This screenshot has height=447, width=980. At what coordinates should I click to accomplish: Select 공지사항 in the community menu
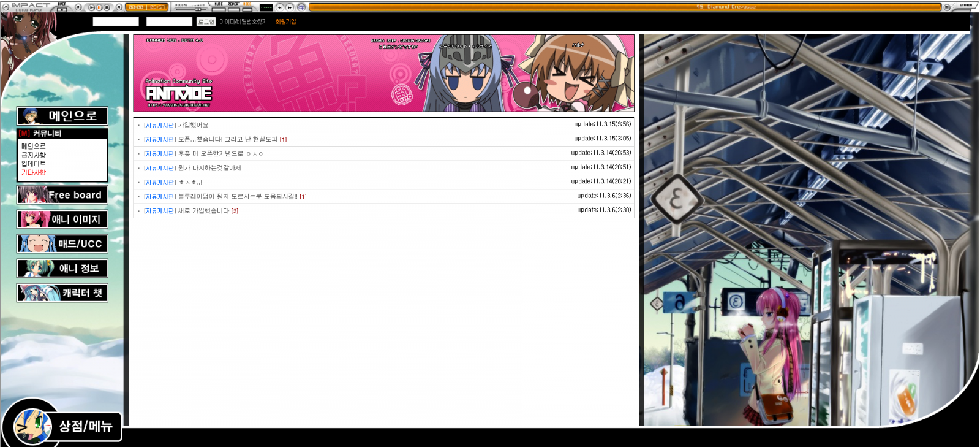coord(34,155)
